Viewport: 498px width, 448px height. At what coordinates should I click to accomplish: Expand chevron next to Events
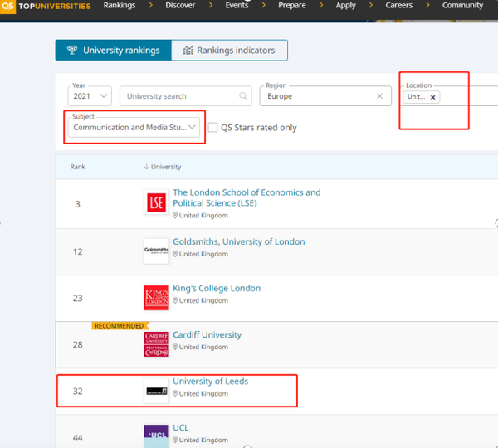click(263, 6)
